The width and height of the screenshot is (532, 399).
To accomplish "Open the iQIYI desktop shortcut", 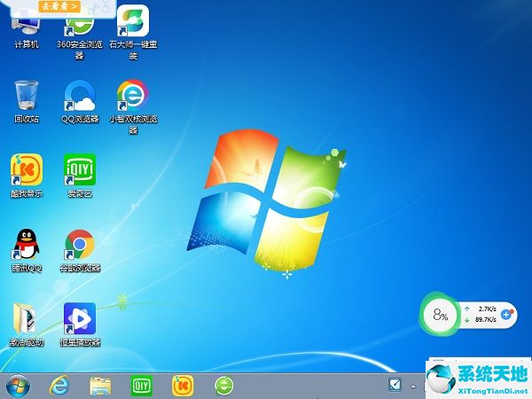I will click(x=80, y=168).
